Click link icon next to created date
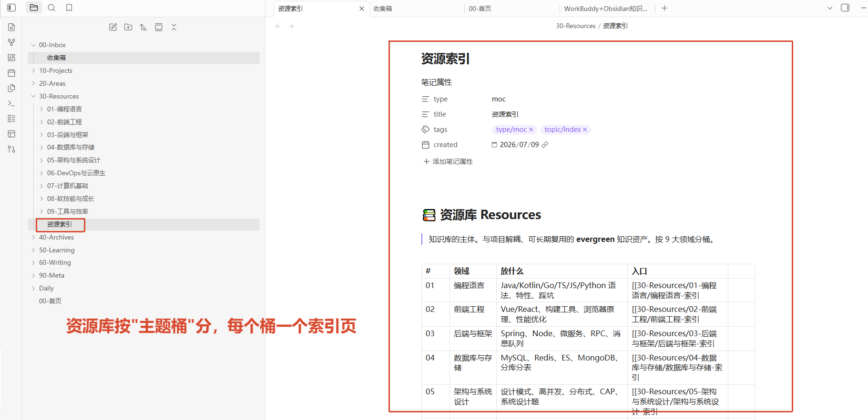The image size is (868, 420). click(x=545, y=145)
